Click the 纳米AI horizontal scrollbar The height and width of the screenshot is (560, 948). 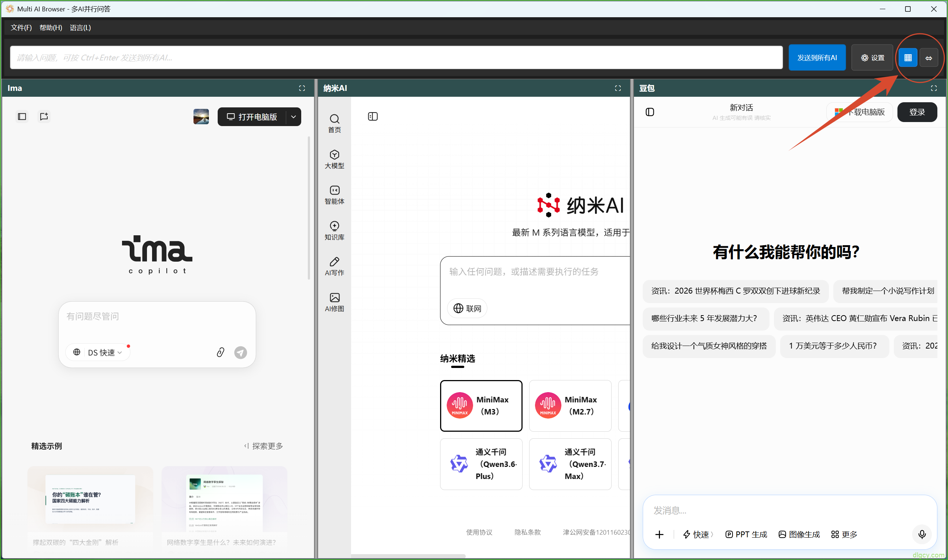[408, 556]
